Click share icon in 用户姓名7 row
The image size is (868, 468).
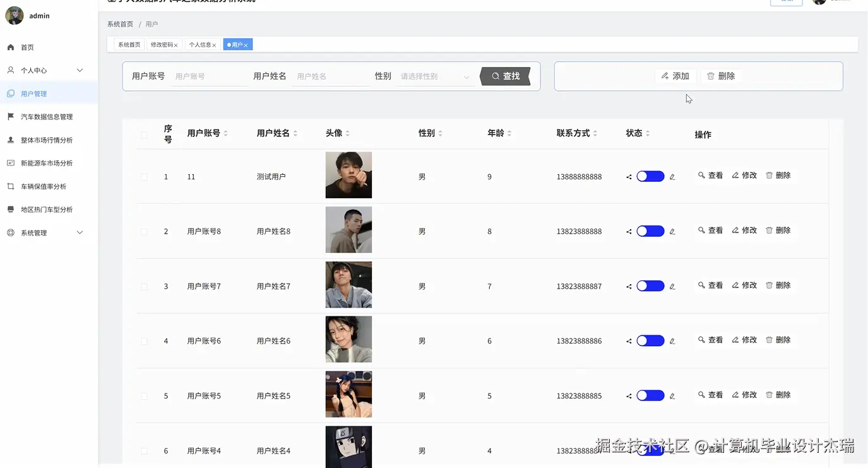pos(629,287)
